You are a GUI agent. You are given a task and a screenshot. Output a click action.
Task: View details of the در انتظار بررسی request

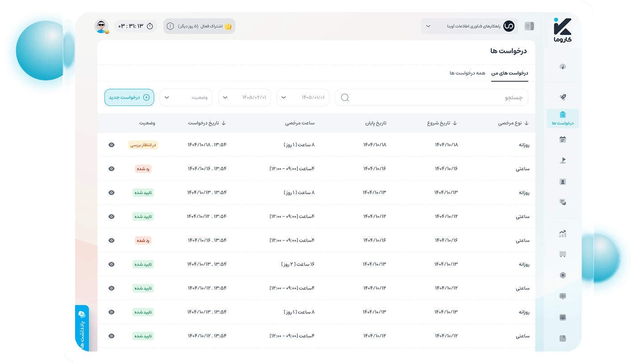pyautogui.click(x=111, y=145)
